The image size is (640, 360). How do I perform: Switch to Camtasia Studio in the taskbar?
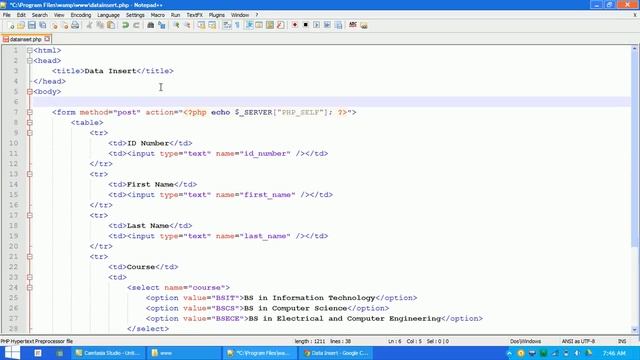109,353
